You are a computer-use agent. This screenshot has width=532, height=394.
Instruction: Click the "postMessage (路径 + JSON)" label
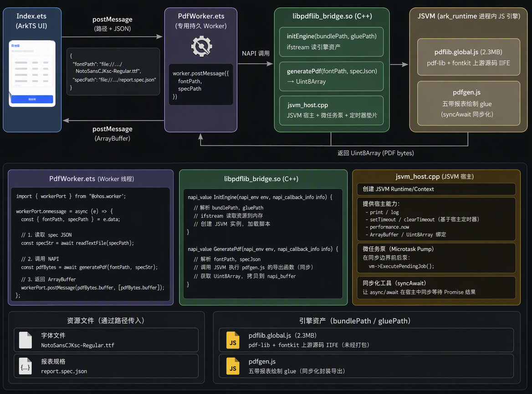[x=113, y=24]
